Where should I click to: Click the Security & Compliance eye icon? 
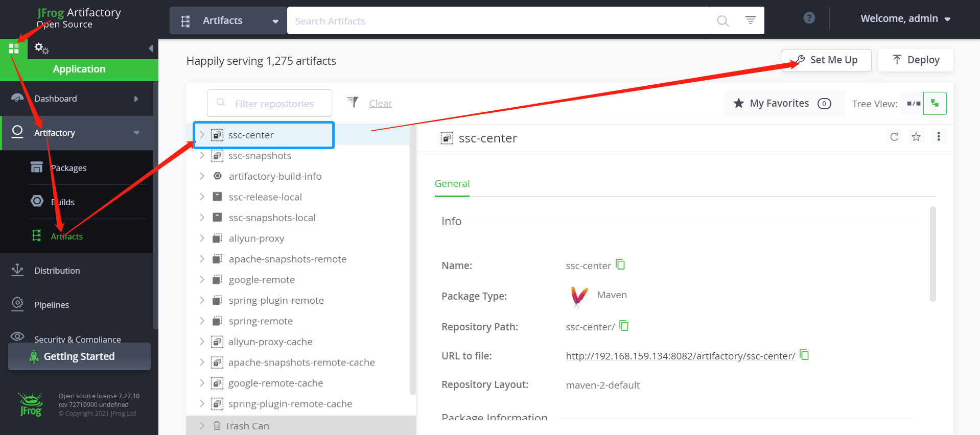pyautogui.click(x=17, y=336)
